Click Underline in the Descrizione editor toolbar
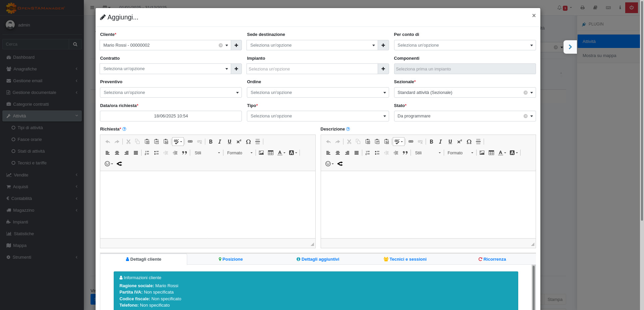The height and width of the screenshot is (310, 644). tap(450, 142)
